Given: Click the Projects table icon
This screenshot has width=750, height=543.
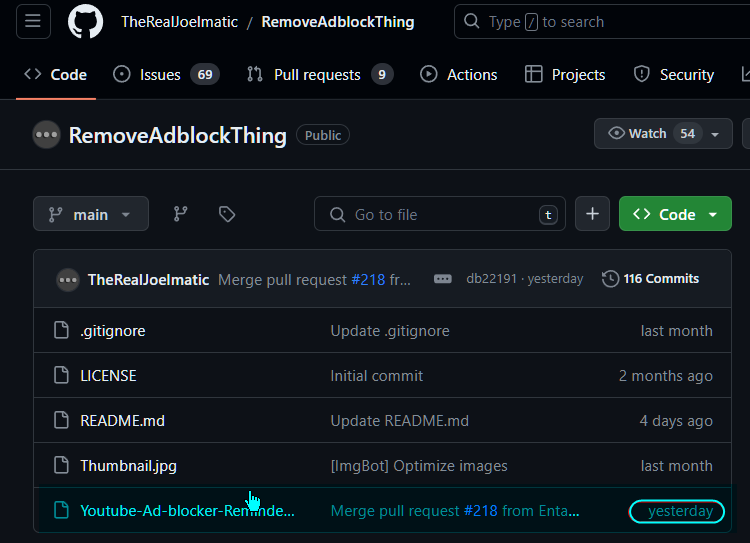Looking at the screenshot, I should (x=533, y=74).
